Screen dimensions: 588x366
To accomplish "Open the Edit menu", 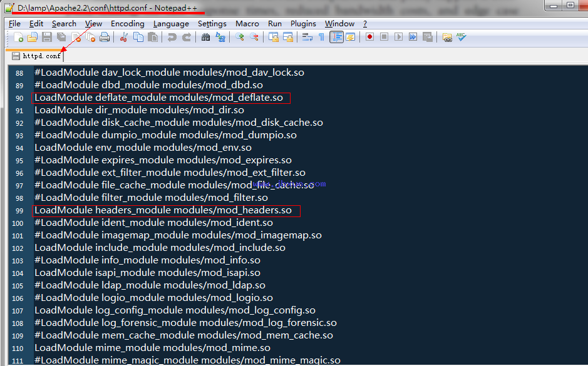I will [x=36, y=24].
